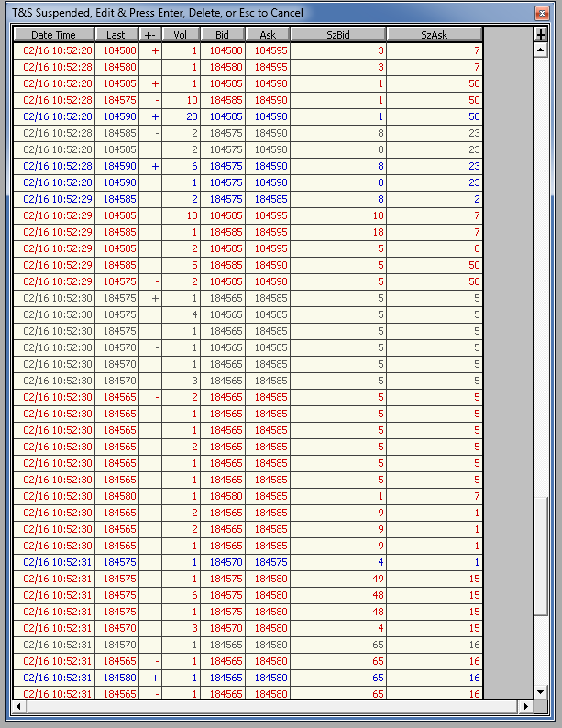
Task: Click the Vol column header
Action: [181, 34]
